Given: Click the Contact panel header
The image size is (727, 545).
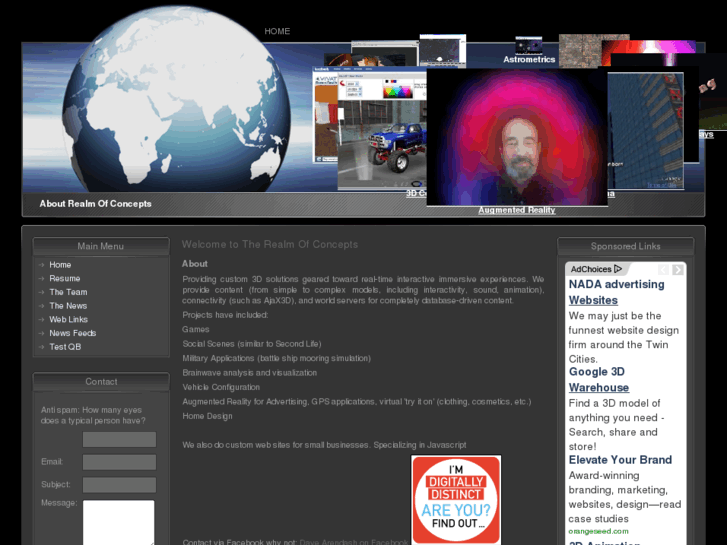Looking at the screenshot, I should (x=101, y=382).
